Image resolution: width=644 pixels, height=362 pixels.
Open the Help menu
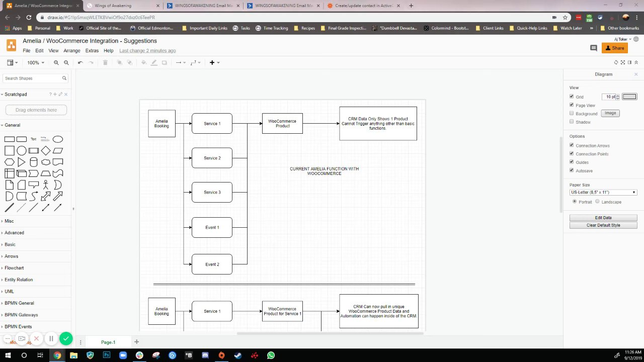click(x=109, y=51)
